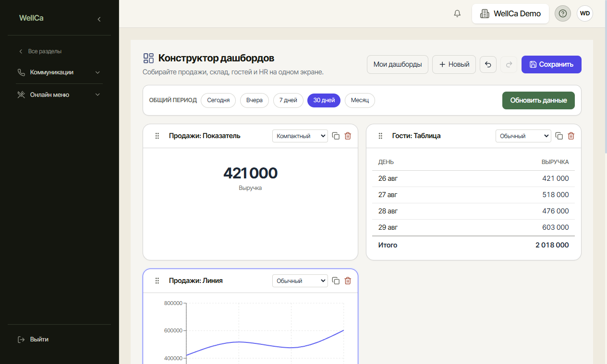Screen dimensions: 607x364
Task: Click the dashboard constructor grid icon
Action: point(148,59)
